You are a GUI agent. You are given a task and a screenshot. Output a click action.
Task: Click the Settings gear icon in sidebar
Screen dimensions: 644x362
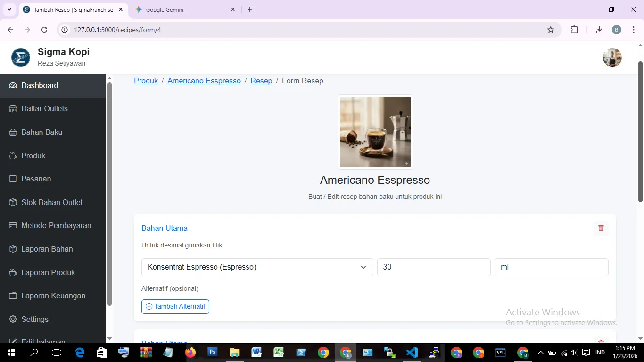click(x=13, y=319)
